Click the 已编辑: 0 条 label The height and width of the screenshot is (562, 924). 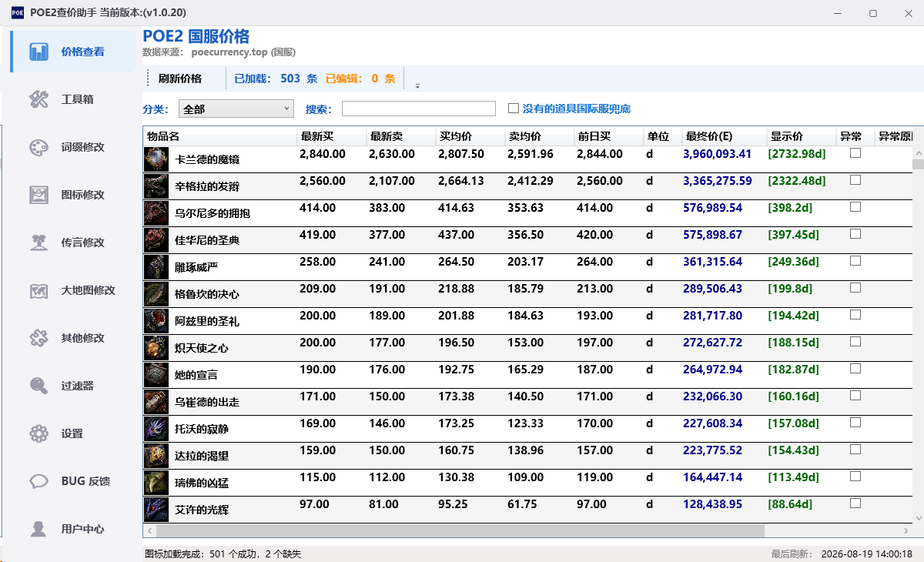[360, 79]
